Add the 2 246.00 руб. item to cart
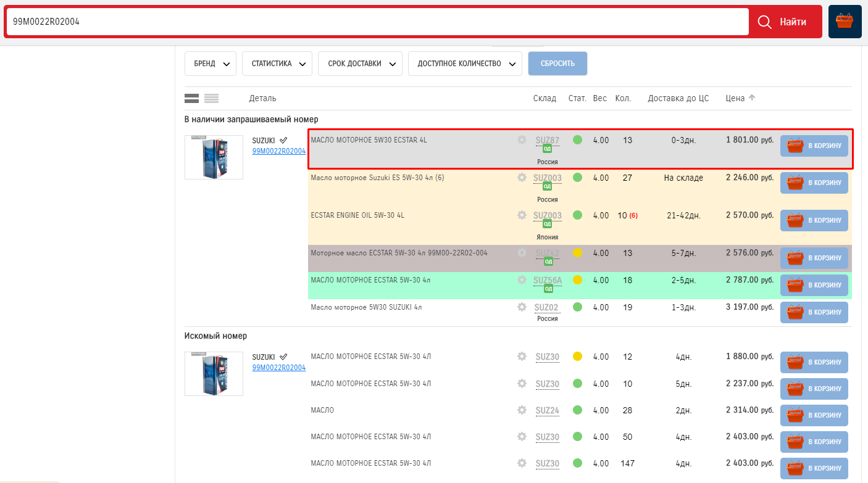The image size is (868, 483). pos(814,183)
